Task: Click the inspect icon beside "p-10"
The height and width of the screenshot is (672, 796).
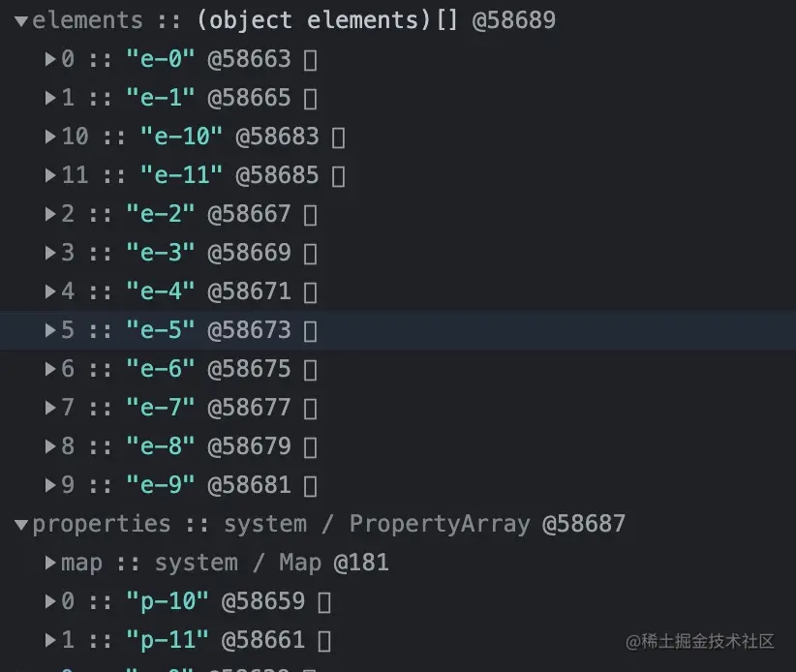Action: [x=322, y=601]
